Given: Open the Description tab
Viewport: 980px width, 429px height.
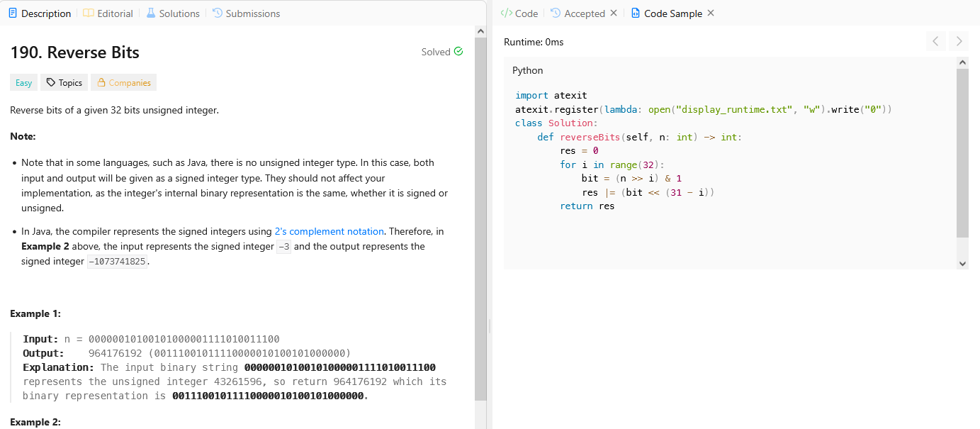Looking at the screenshot, I should (40, 13).
